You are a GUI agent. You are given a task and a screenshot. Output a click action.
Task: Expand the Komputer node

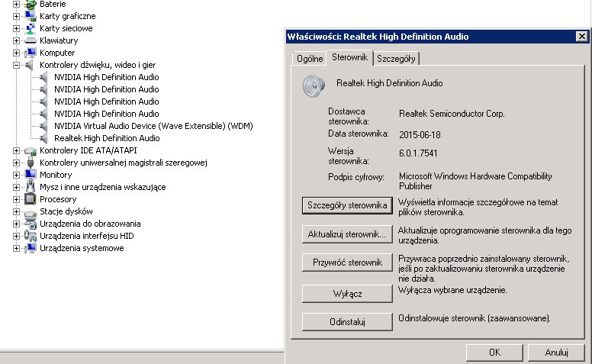(16, 53)
